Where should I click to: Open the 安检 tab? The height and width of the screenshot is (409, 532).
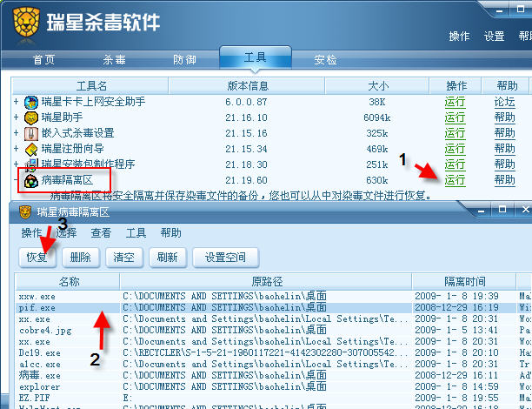325,60
